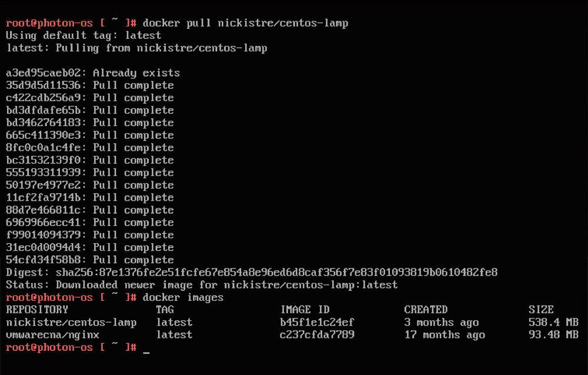Click the SIZE column header

click(x=541, y=310)
